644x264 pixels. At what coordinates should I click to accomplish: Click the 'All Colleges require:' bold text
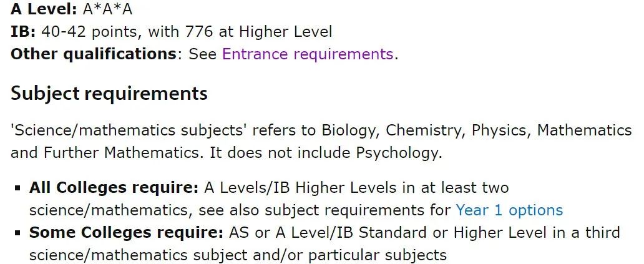[x=114, y=188]
